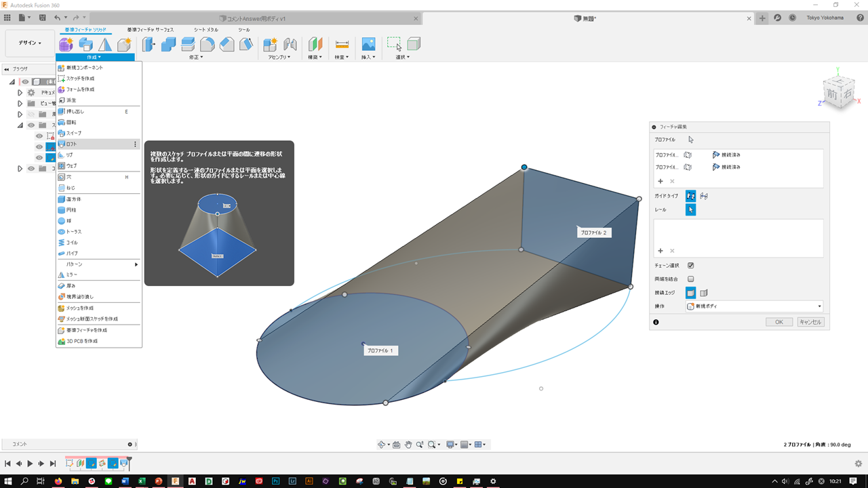Toggle visibility eye of the root component
The width and height of the screenshot is (868, 488).
point(25,82)
